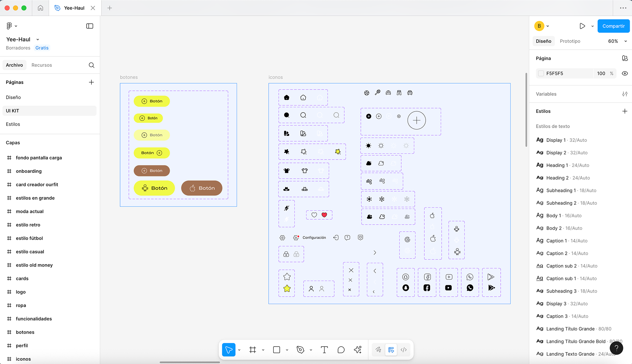Image resolution: width=632 pixels, height=364 pixels.
Task: Switch to the Prototipo tab
Action: [570, 41]
